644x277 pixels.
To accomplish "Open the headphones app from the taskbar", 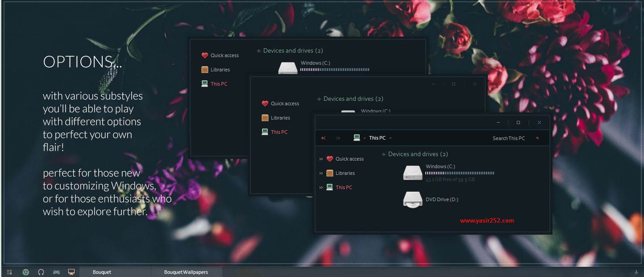I will (41, 272).
